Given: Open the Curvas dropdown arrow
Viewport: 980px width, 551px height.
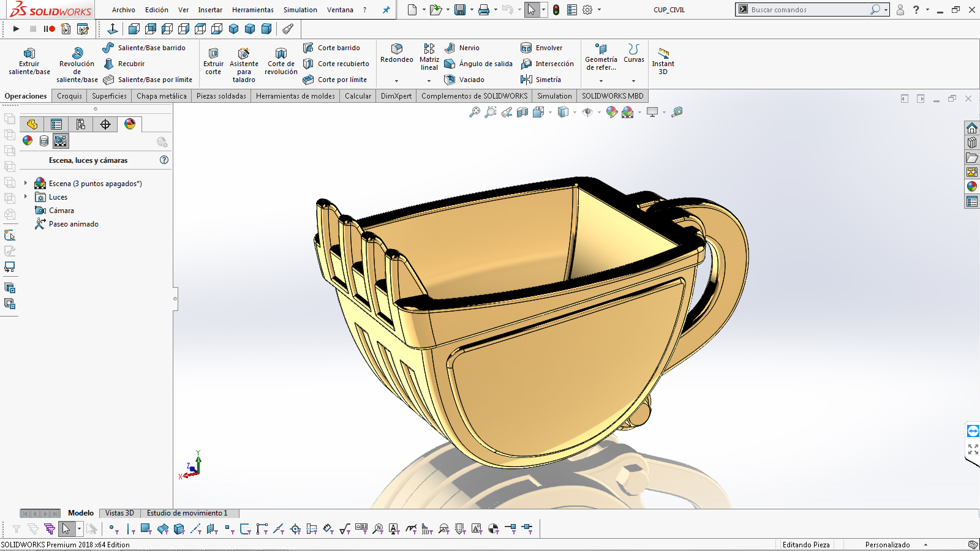Looking at the screenshot, I should pyautogui.click(x=633, y=81).
